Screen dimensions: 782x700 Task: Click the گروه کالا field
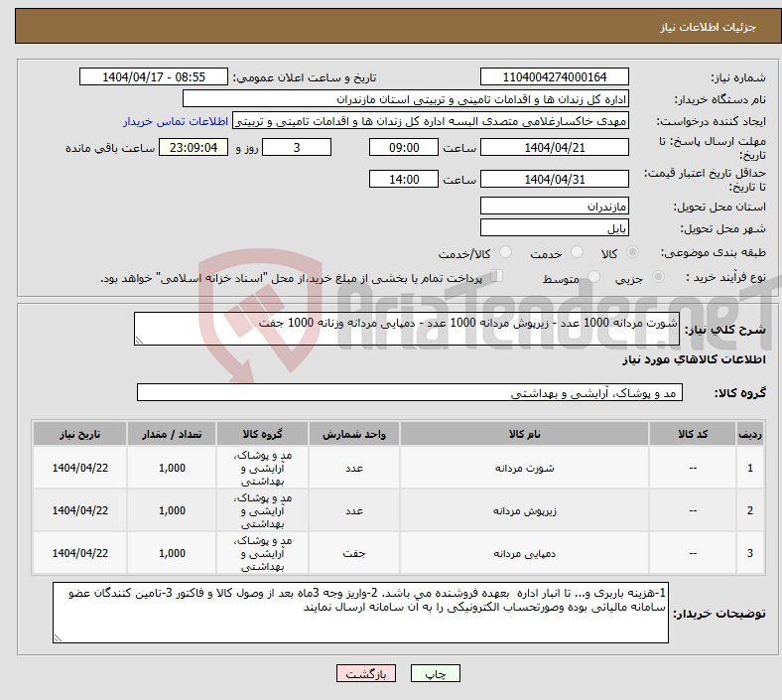tap(410, 392)
